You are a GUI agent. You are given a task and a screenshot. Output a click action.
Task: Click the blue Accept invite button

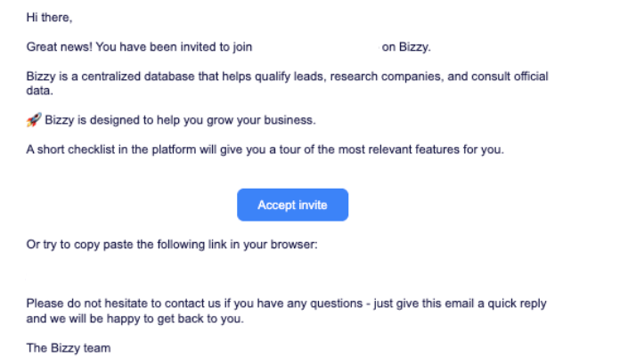point(292,205)
